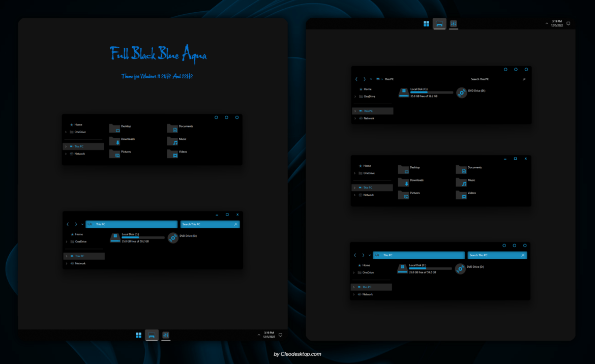Open the settings sliders icon pinned on taskbar
595x364 pixels.
[165, 335]
